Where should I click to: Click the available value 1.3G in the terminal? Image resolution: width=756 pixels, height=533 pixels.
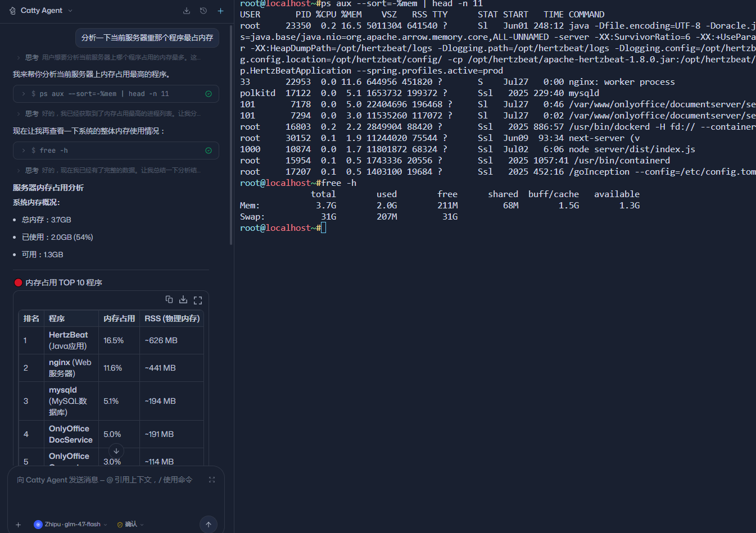point(630,206)
